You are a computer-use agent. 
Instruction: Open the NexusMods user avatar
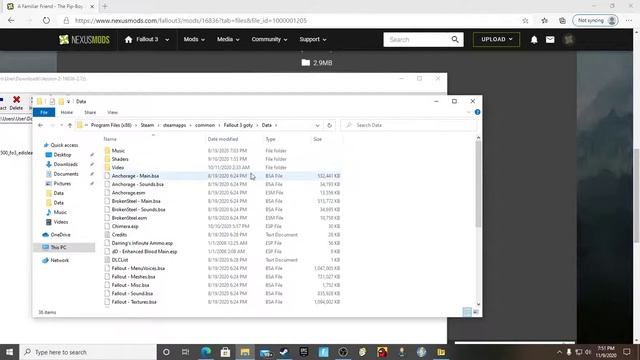(568, 40)
